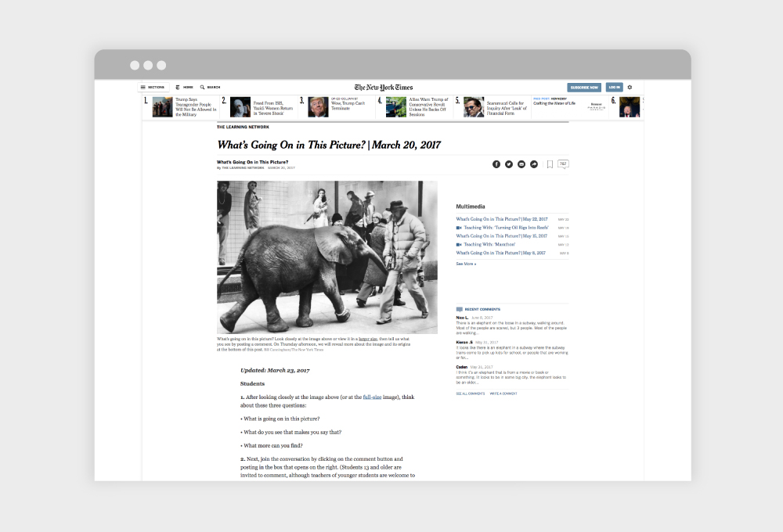Click thumbnail of sixth trending story
783x532 pixels.
[630, 107]
